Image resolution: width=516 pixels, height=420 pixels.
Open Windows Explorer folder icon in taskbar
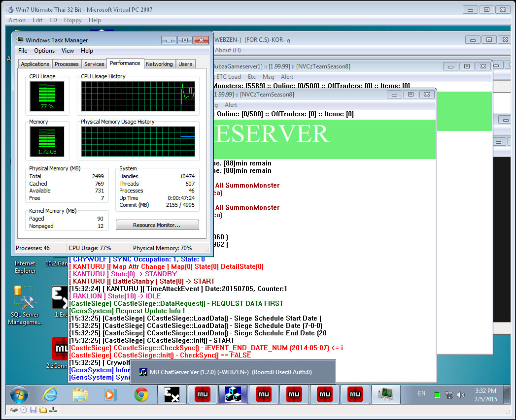click(80, 395)
